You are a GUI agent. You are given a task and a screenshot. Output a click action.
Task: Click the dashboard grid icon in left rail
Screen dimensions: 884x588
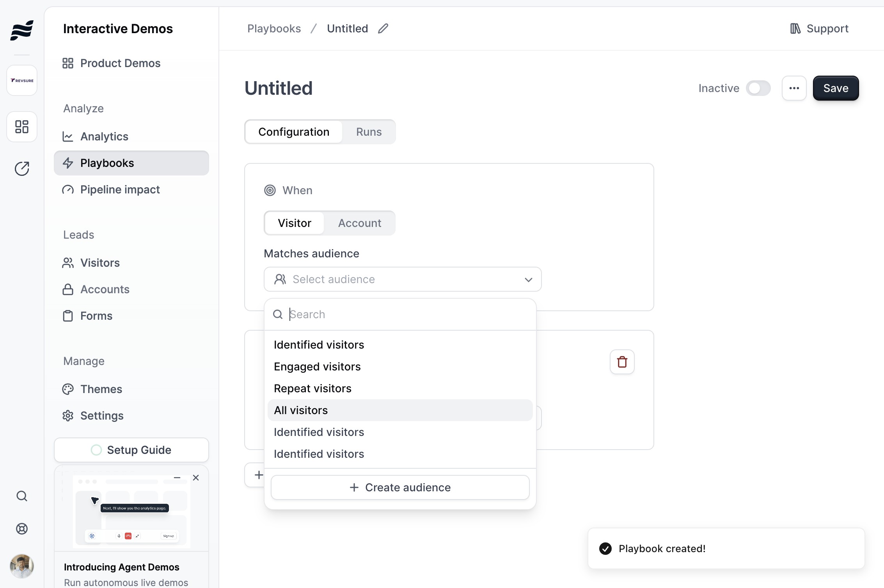22,127
